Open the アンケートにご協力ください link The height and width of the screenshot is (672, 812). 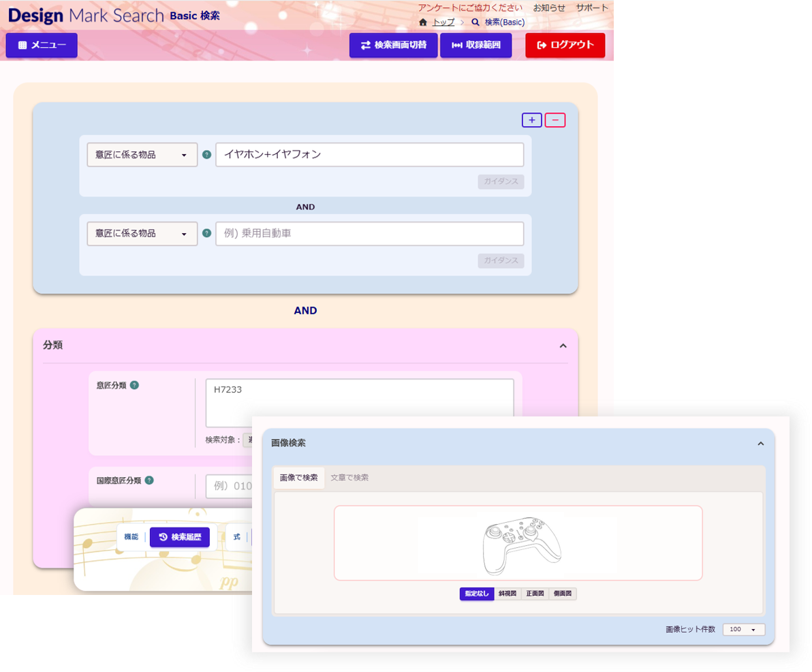pyautogui.click(x=470, y=7)
